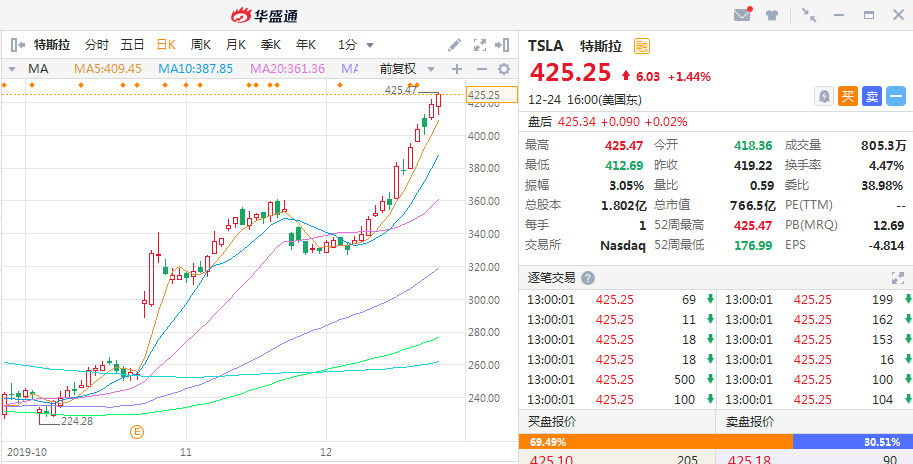The width and height of the screenshot is (913, 464).
Task: Zoom in the chart with plus icon
Action: click(457, 69)
